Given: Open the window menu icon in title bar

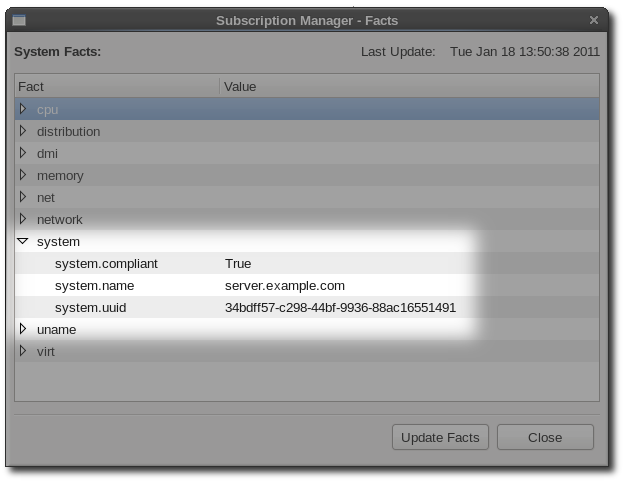Looking at the screenshot, I should pyautogui.click(x=19, y=20).
